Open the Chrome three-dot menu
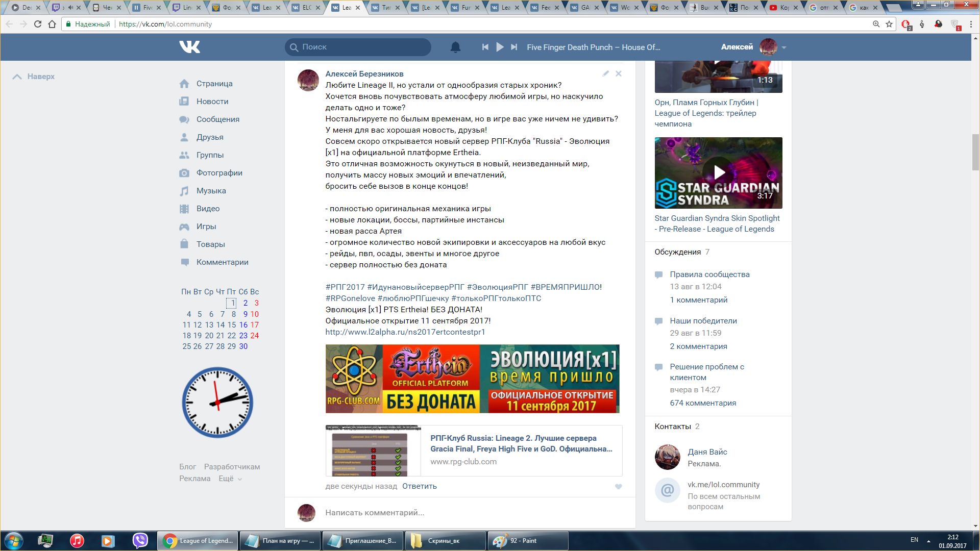Viewport: 980px width, 551px height. [x=971, y=24]
